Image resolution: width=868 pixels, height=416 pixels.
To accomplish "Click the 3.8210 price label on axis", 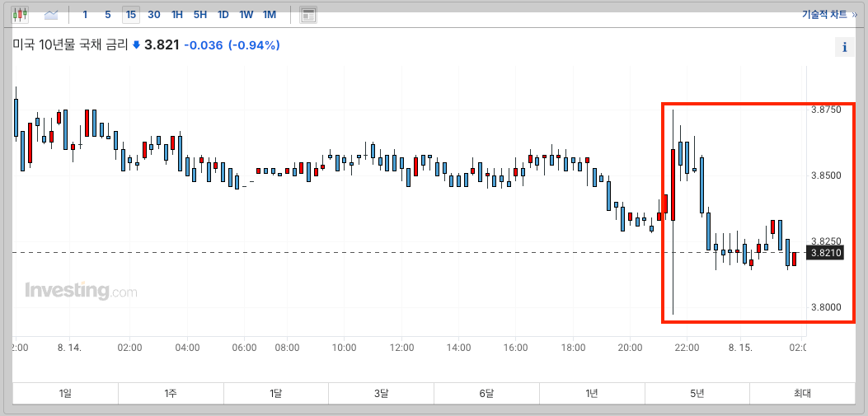I will click(826, 253).
